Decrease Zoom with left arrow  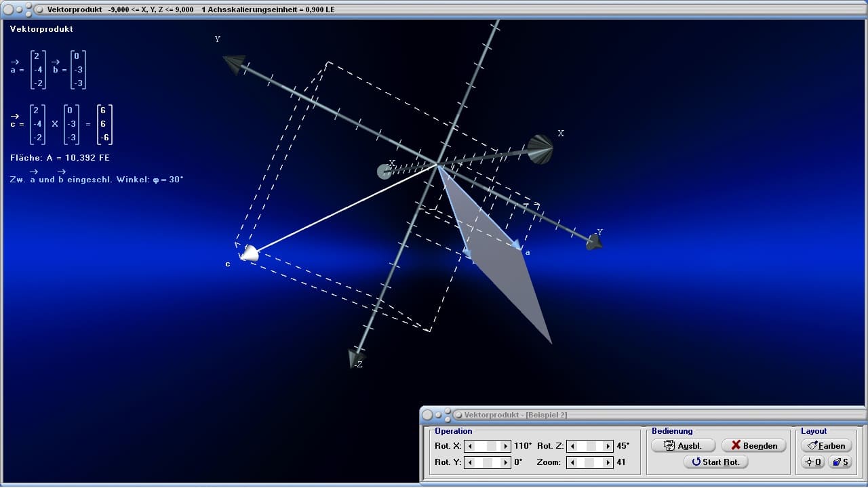(572, 462)
